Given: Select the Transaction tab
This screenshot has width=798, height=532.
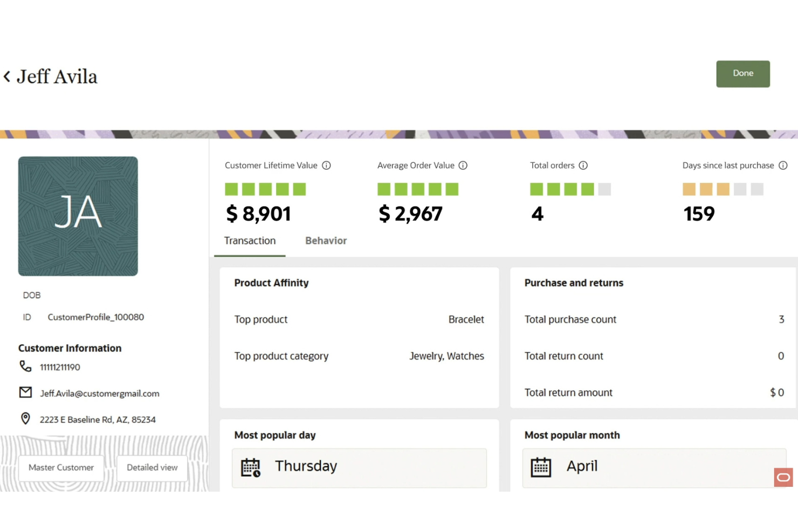Looking at the screenshot, I should 250,240.
